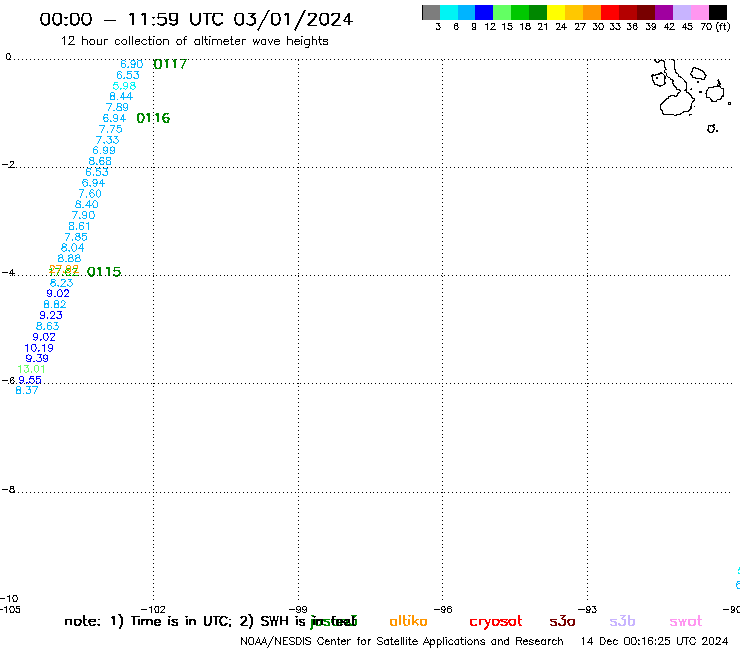Click the date range title '00:00 – 11:59 UTC 03/01/2024'
This screenshot has height=650, width=740.
196,19
